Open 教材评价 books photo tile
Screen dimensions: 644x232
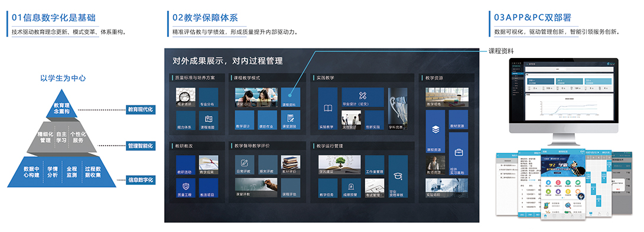click(290, 165)
